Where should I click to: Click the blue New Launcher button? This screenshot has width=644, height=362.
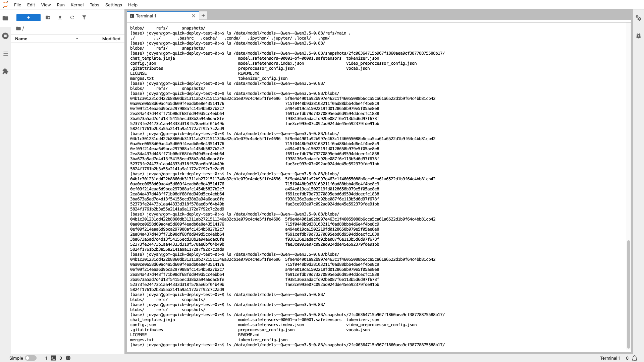pos(29,17)
